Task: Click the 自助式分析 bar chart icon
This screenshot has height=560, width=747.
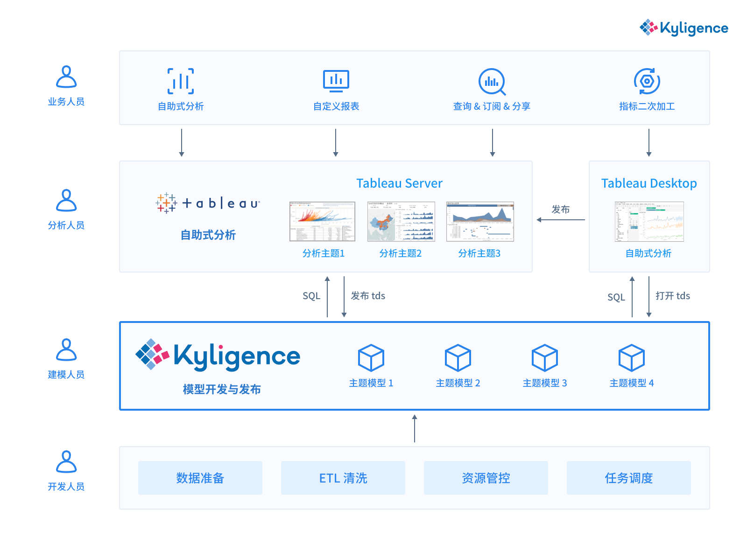Action: 181,81
